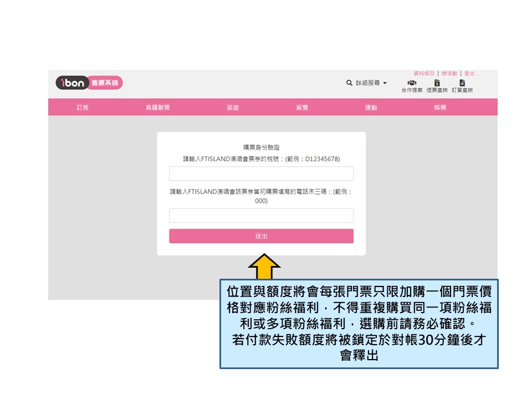Focus the FTISLAND ticket 稅號 input field
This screenshot has width=532, height=399.
261,173
